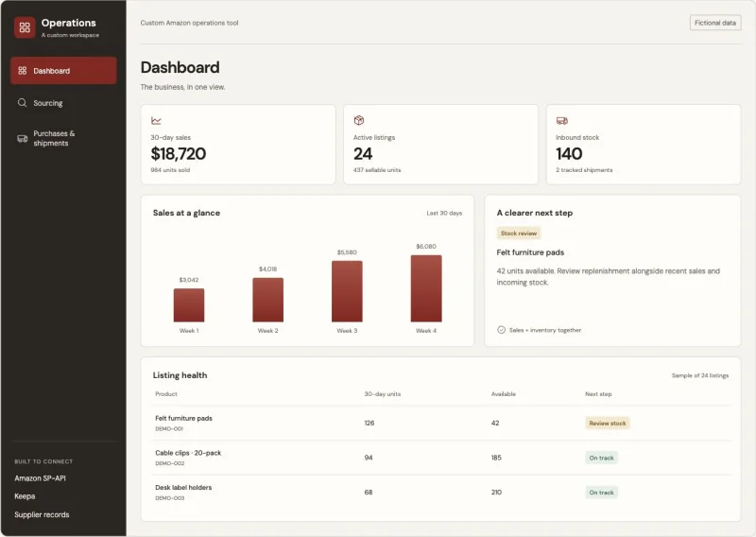The image size is (756, 537).
Task: Click the DEMO-003 SKU text
Action: (170, 498)
